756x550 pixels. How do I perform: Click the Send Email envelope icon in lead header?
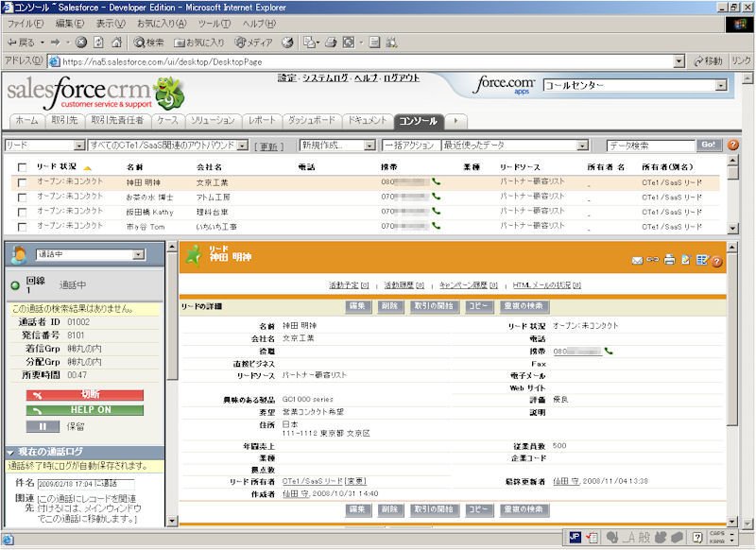point(637,260)
